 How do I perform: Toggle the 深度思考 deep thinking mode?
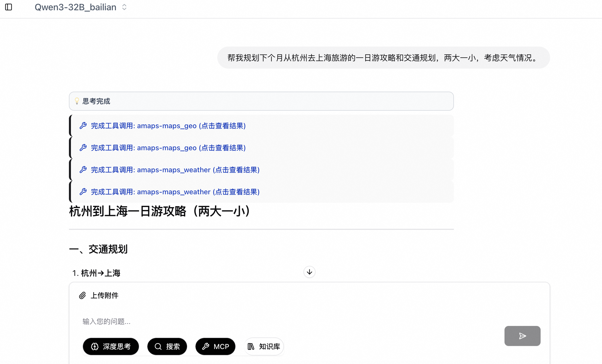[x=111, y=346]
